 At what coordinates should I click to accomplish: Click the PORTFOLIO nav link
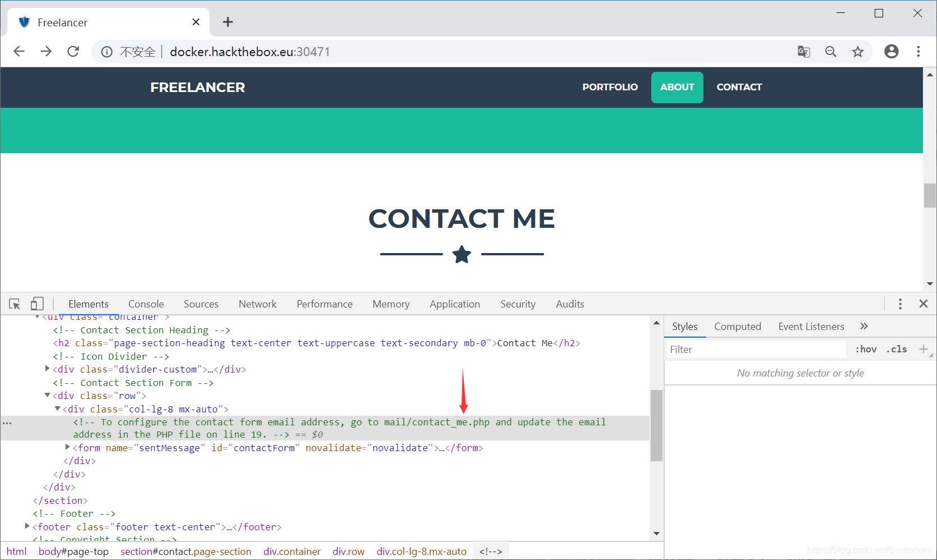[x=610, y=87]
